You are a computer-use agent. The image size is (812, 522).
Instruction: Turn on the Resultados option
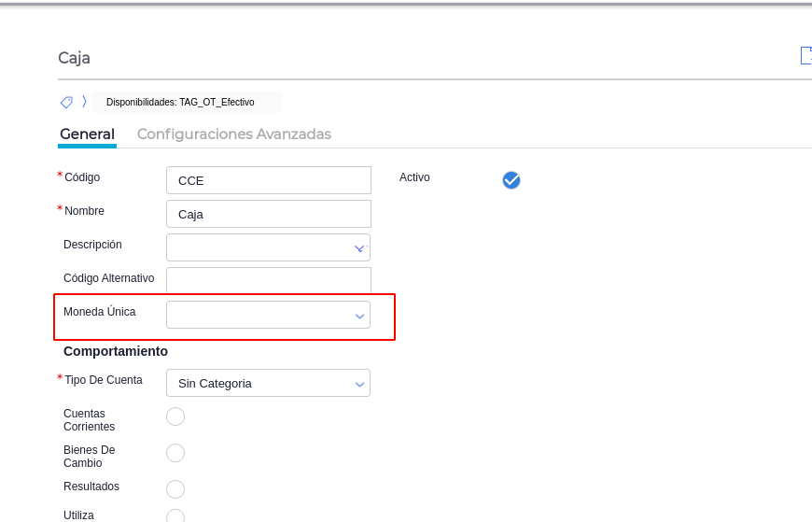click(x=175, y=489)
